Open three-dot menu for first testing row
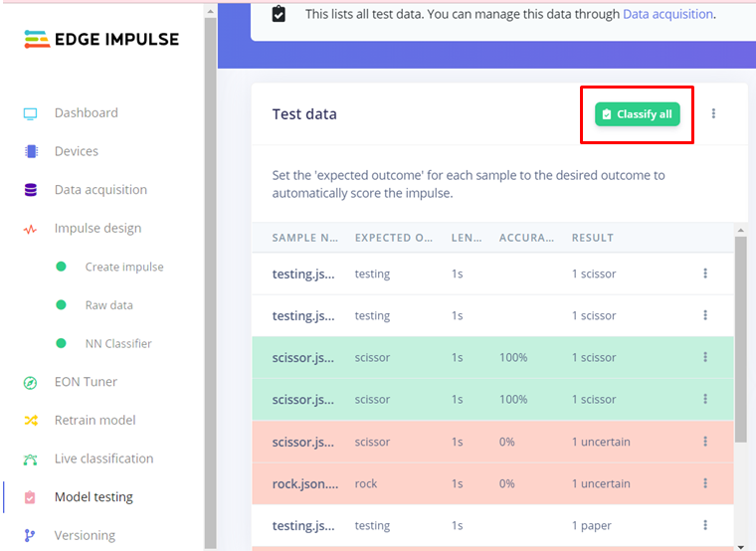The width and height of the screenshot is (756, 551). [705, 274]
